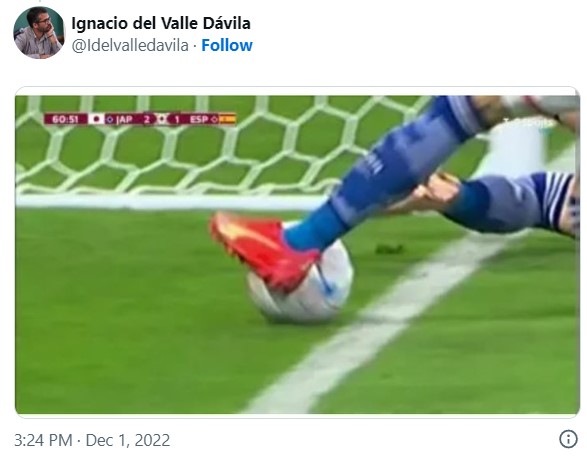Image resolution: width=587 pixels, height=459 pixels.
Task: Follow the @Idelvalledavila account
Action: (x=227, y=45)
